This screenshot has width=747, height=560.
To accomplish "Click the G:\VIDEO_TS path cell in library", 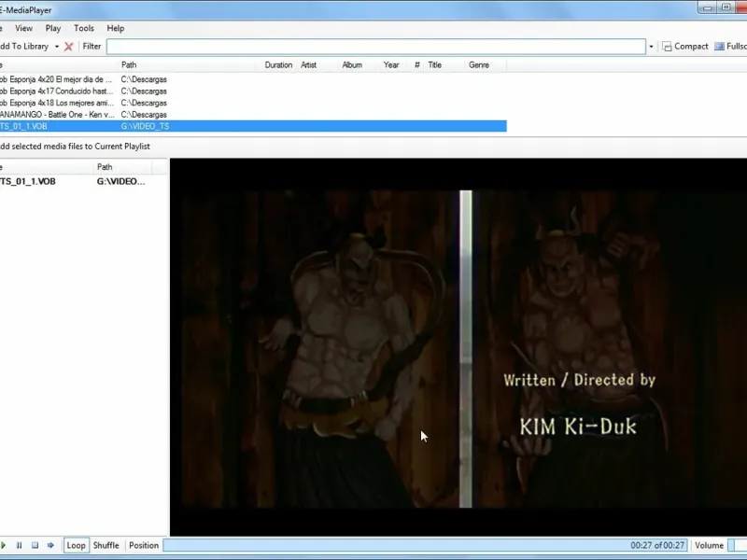I will coord(145,126).
